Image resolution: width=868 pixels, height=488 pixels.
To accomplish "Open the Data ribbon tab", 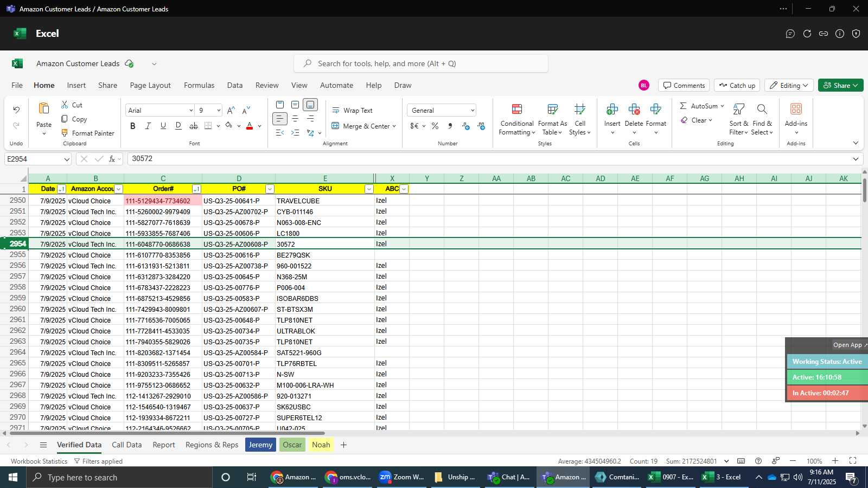I will click(235, 85).
